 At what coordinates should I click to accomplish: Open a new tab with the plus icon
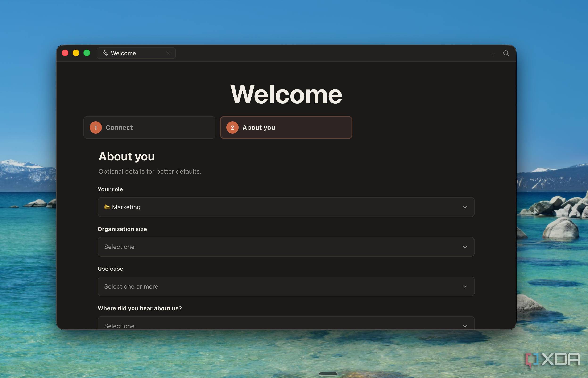493,53
